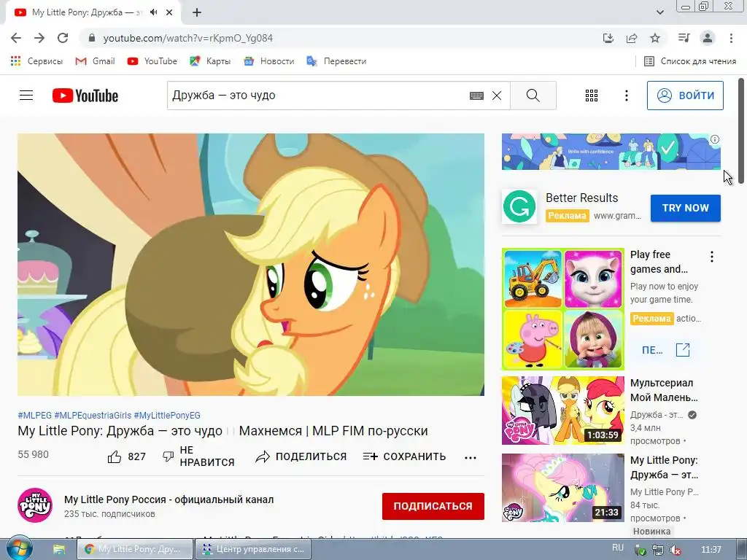This screenshot has height=560, width=747.
Task: Open My Little Pony: Дружба — эт... sidebar title
Action: [664, 467]
